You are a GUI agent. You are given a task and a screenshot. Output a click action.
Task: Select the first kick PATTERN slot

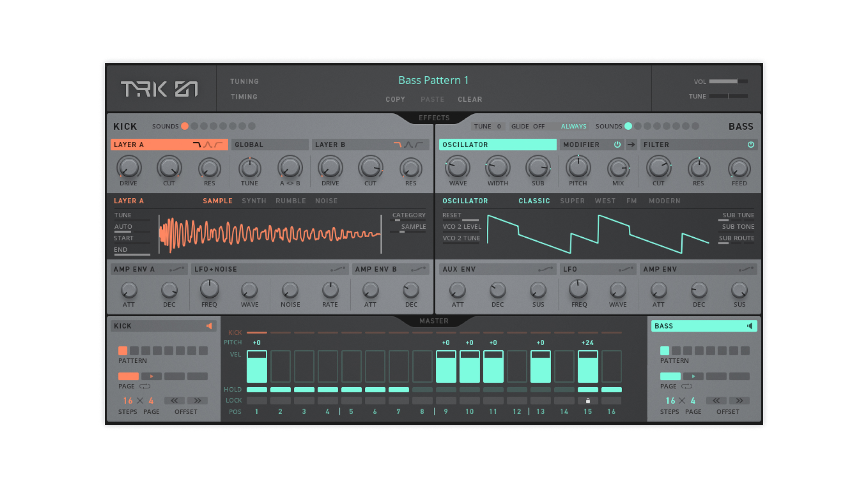pyautogui.click(x=123, y=351)
